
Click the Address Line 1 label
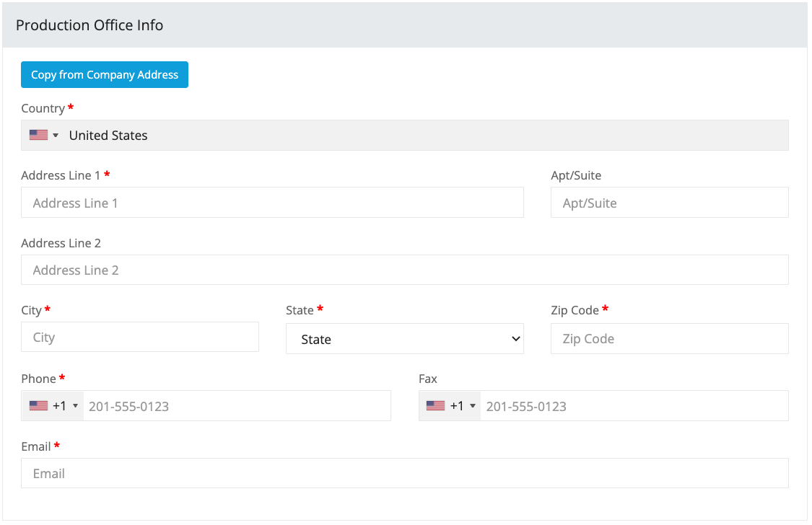coord(61,175)
